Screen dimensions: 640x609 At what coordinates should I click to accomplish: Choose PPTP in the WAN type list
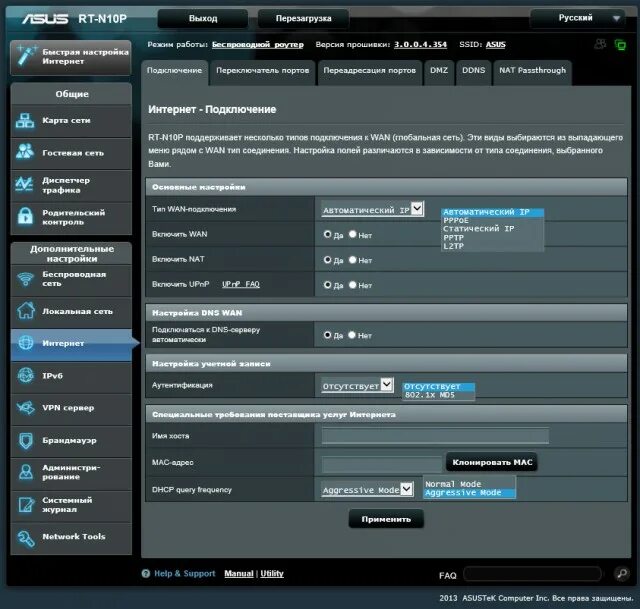492,238
